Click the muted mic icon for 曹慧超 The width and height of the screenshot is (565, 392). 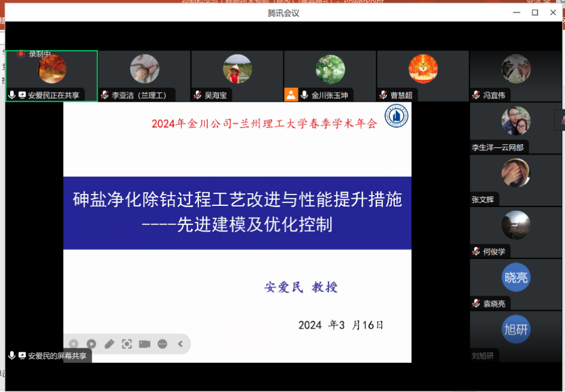(383, 95)
